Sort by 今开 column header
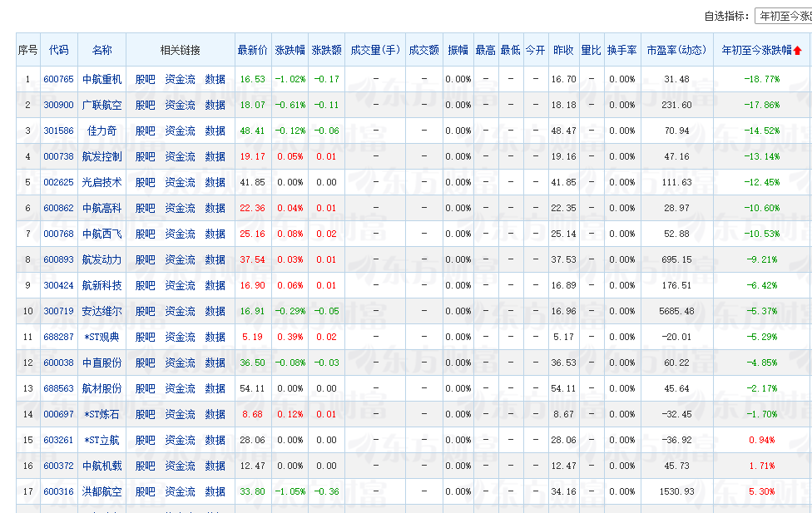This screenshot has height=513, width=812. pyautogui.click(x=536, y=50)
